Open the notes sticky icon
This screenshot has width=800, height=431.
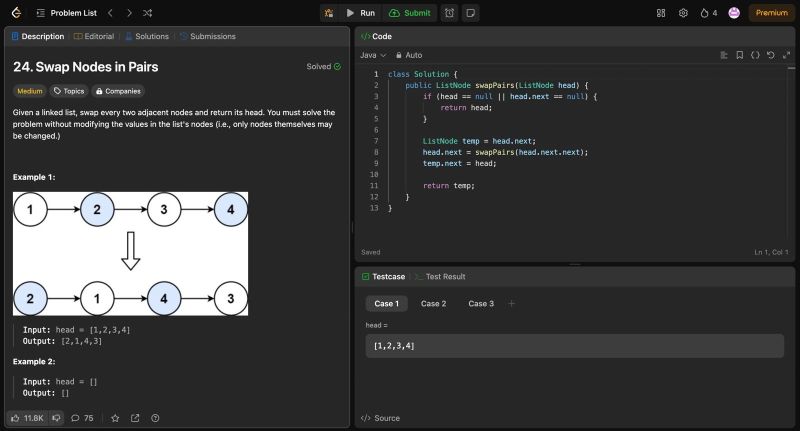(x=471, y=13)
